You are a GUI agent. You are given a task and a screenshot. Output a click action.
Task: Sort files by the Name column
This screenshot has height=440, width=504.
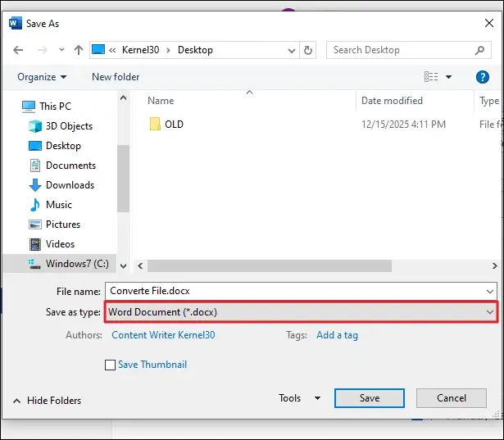click(x=161, y=101)
